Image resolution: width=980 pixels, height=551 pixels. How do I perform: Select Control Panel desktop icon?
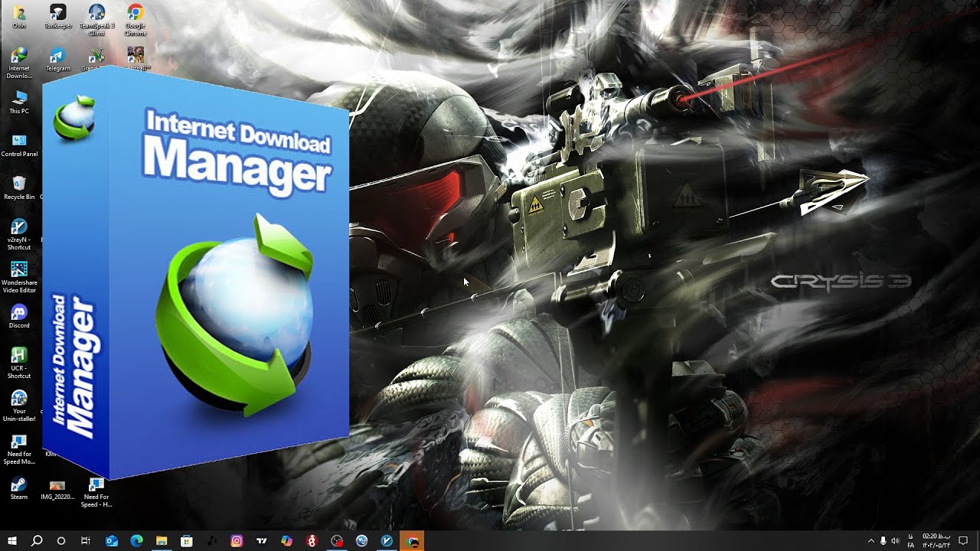coord(19,145)
